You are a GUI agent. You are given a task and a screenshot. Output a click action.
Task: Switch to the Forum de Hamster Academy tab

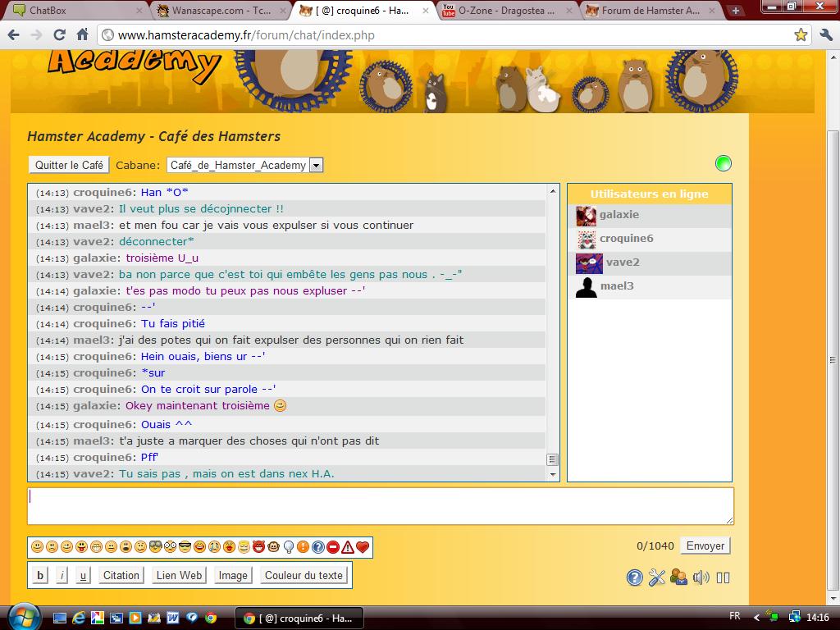[651, 10]
